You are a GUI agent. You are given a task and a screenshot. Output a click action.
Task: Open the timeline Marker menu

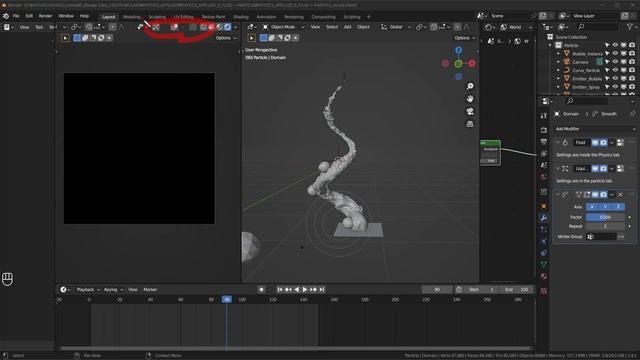pyautogui.click(x=150, y=289)
